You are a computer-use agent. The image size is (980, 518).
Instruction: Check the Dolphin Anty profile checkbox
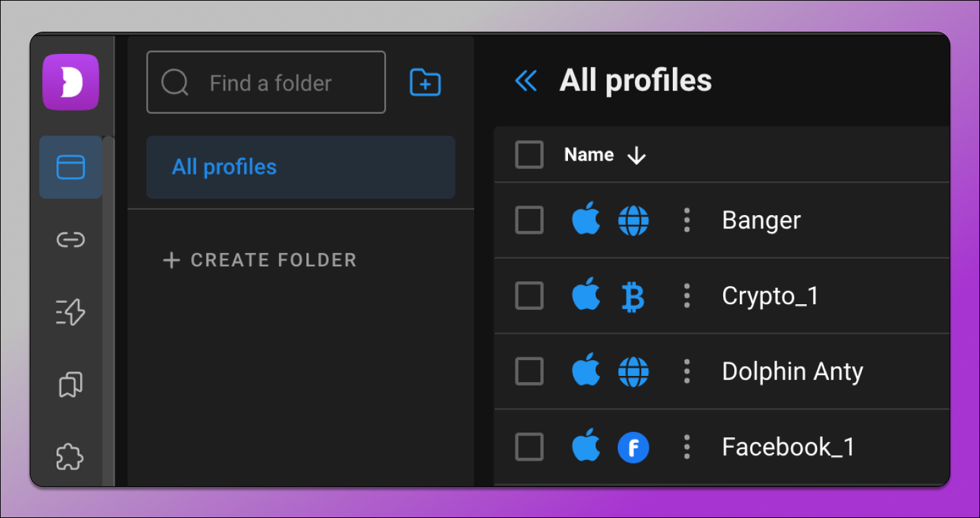(x=529, y=371)
